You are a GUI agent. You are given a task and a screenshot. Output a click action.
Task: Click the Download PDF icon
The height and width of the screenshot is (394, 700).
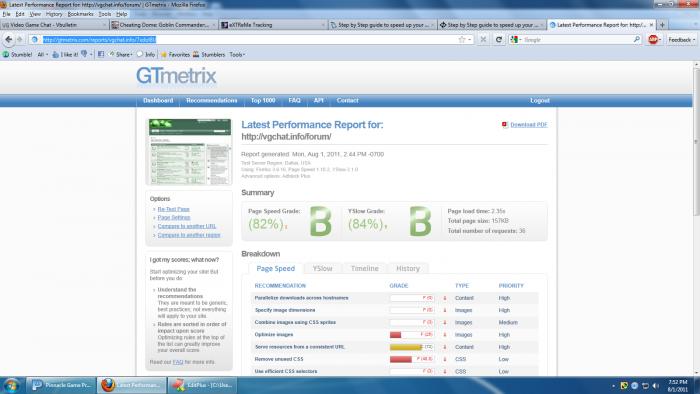504,124
